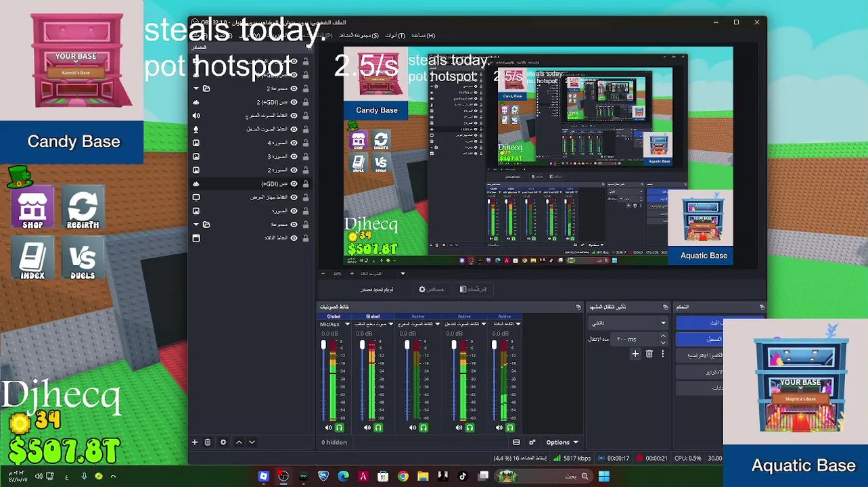Image resolution: width=868 pixels, height=487 pixels.
Task: Click المرشحات filters button under preview
Action: 474,289
